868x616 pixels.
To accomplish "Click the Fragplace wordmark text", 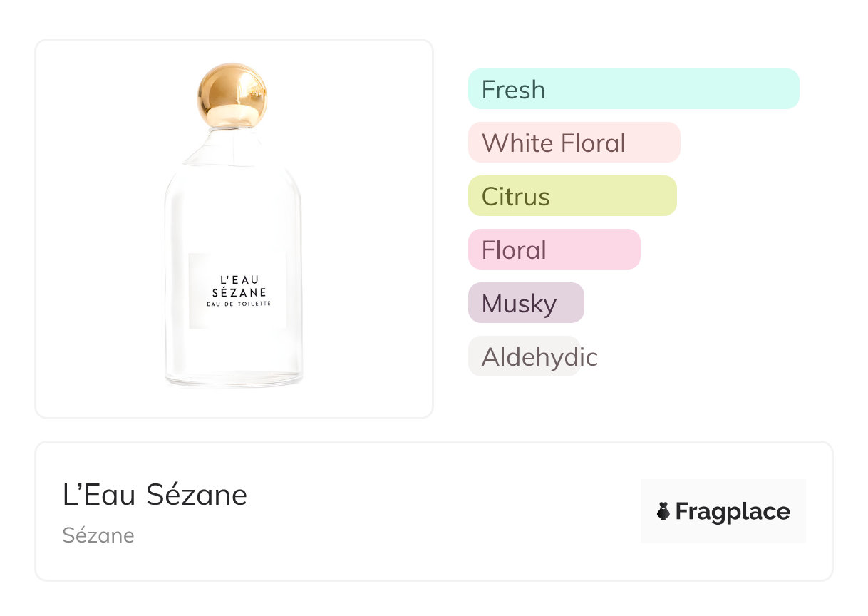I will pos(733,511).
